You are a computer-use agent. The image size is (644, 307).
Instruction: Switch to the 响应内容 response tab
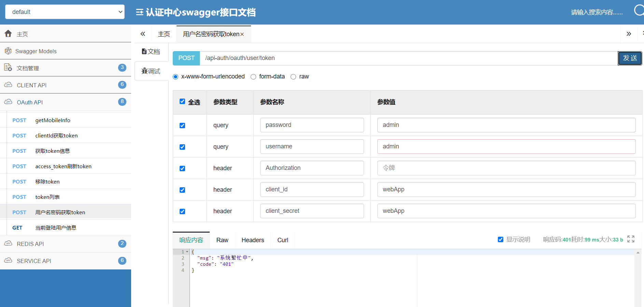click(x=191, y=240)
